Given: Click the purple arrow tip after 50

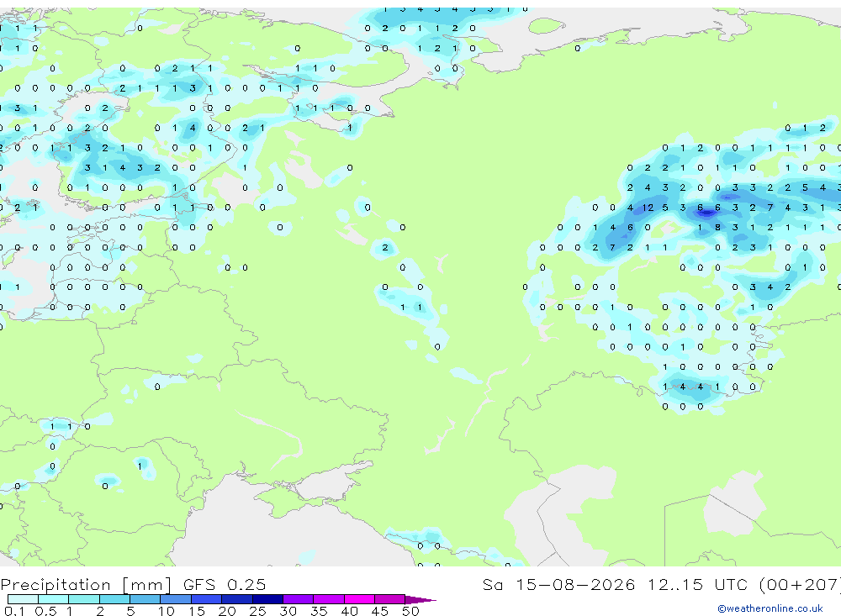Looking at the screenshot, I should coord(420,599).
